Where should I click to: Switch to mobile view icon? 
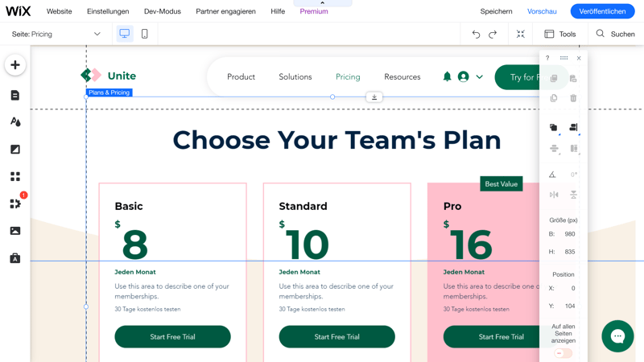(145, 34)
